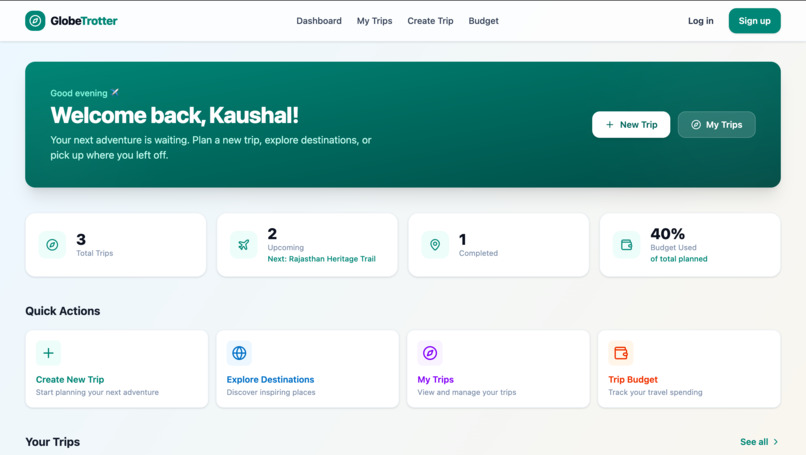Open the Explore Destinations quick action
The height and width of the screenshot is (455, 806).
[x=307, y=369]
